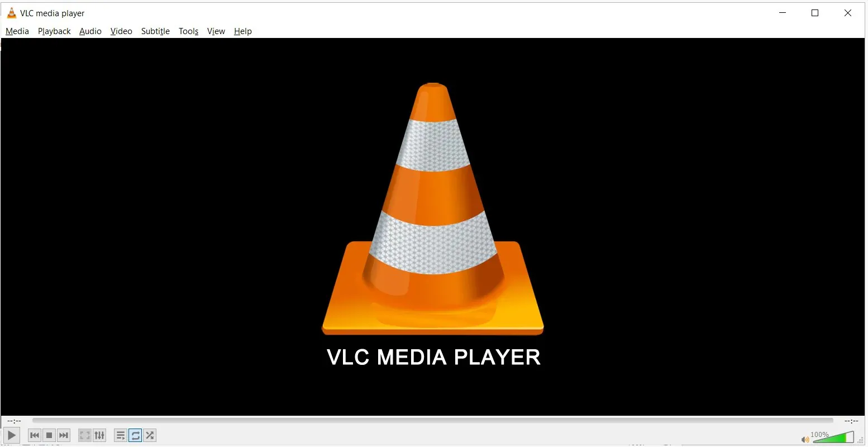Open the Subtitle menu
The width and height of the screenshot is (868, 447).
coord(155,31)
